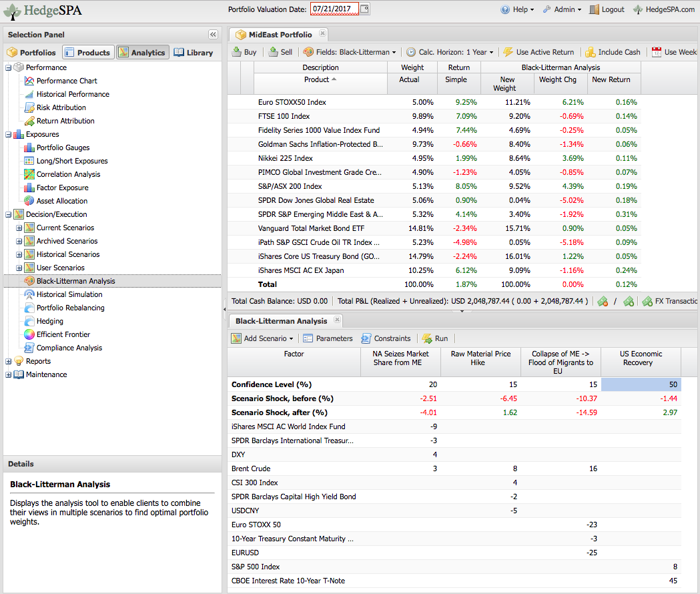Screen dimensions: 700x594
Task: Open the Admin menu
Action: point(562,9)
